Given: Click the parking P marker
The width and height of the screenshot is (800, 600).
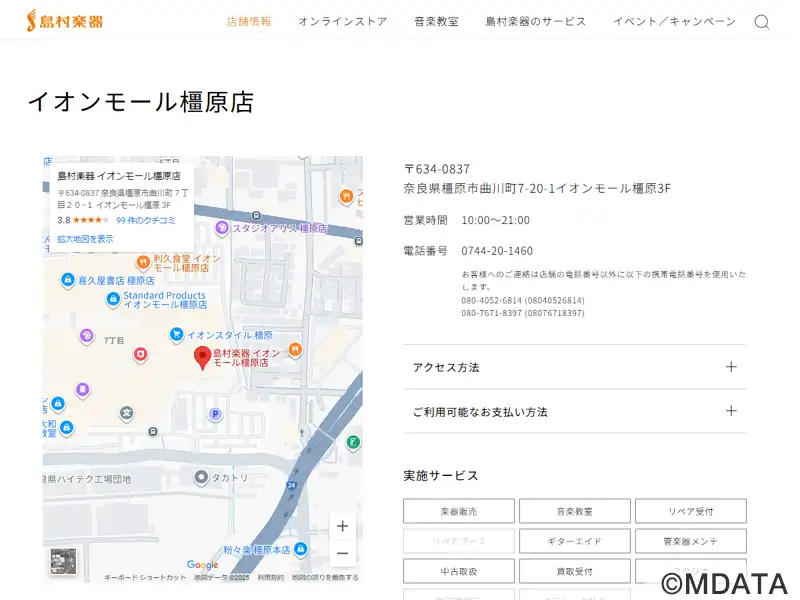Looking at the screenshot, I should [215, 414].
